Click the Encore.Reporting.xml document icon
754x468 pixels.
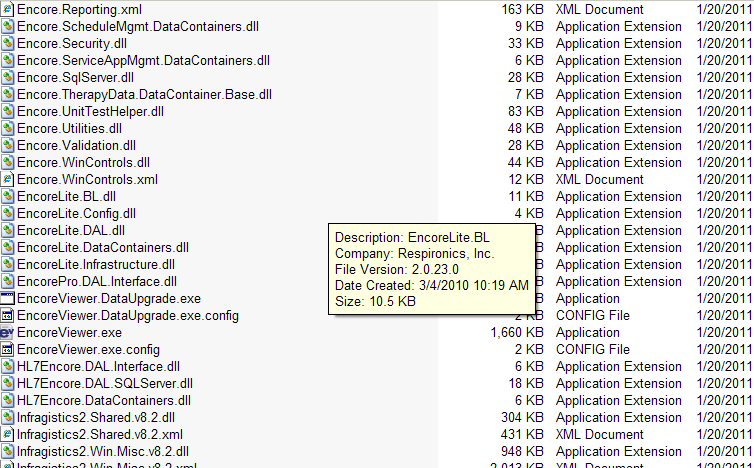pyautogui.click(x=7, y=9)
